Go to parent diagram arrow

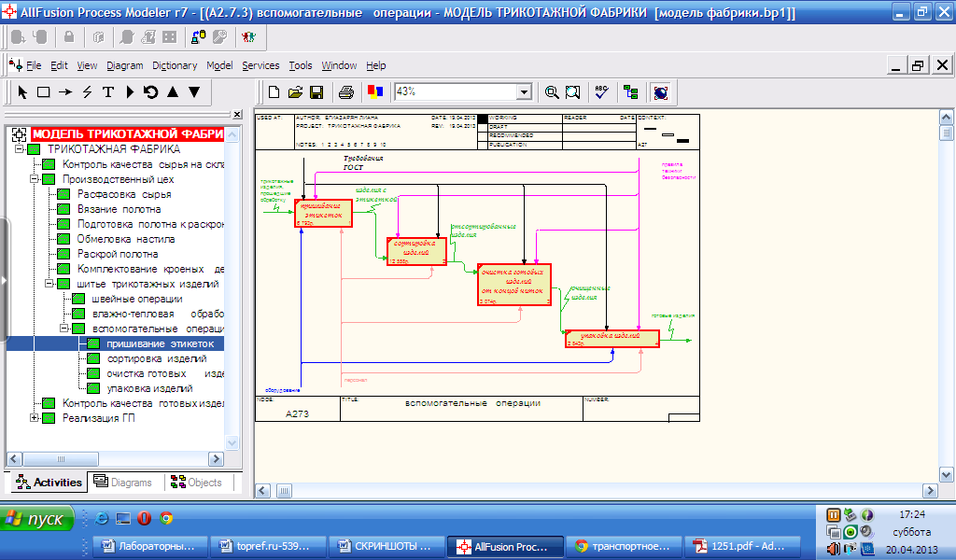173,92
